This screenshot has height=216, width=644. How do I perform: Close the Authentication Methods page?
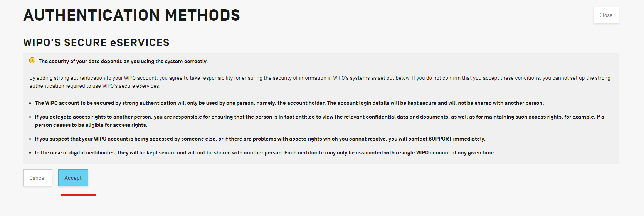coord(606,15)
